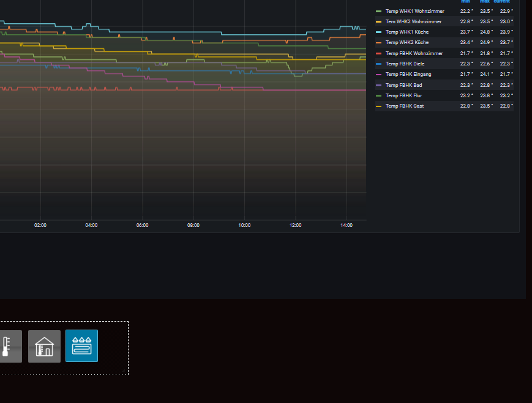Select Temp FBHK Flur in legend
Viewport: 532px width, 403px height.
[403, 95]
